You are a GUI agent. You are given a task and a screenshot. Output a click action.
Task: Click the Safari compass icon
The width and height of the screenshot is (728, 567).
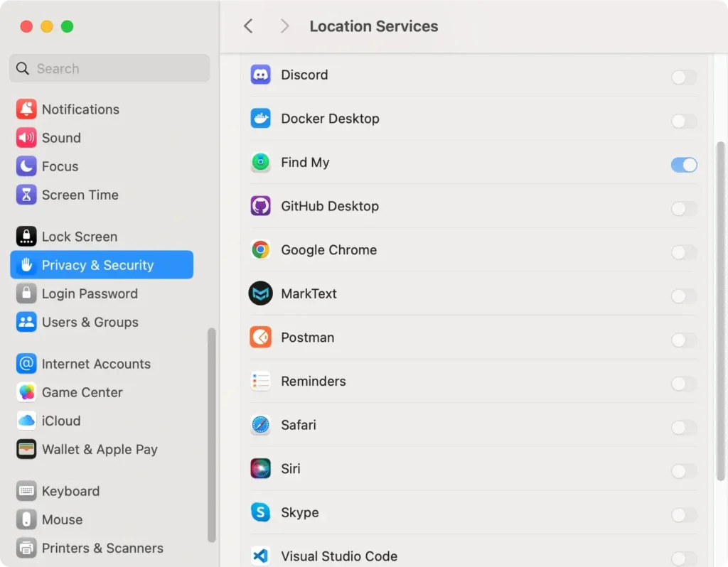(260, 425)
